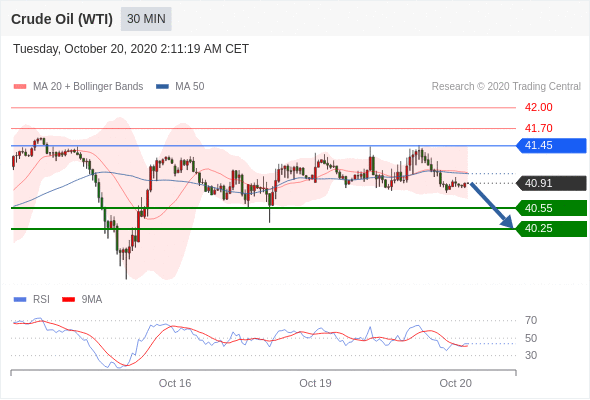Click the 42.00 resistance label
590x400 pixels.
[x=538, y=108]
